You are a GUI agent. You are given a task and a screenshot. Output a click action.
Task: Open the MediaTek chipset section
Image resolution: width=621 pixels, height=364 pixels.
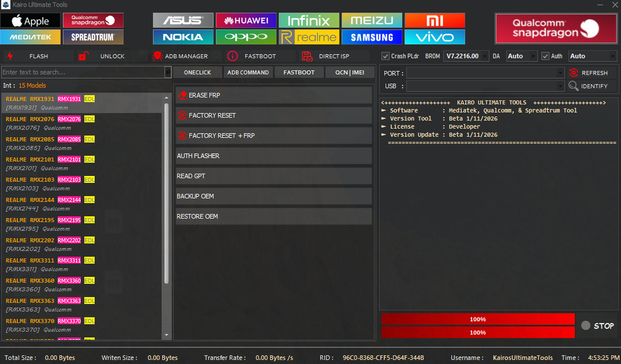click(30, 37)
